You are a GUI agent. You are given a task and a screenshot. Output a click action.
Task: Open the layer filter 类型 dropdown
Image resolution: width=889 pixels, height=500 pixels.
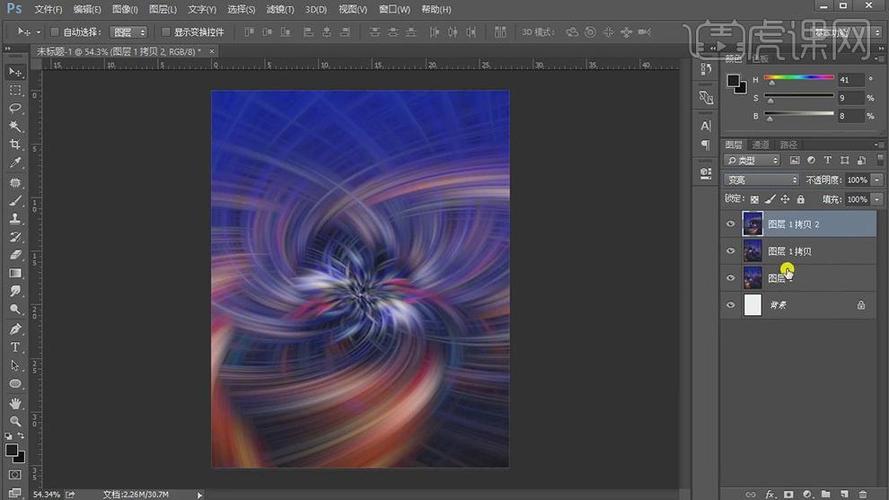pos(752,160)
